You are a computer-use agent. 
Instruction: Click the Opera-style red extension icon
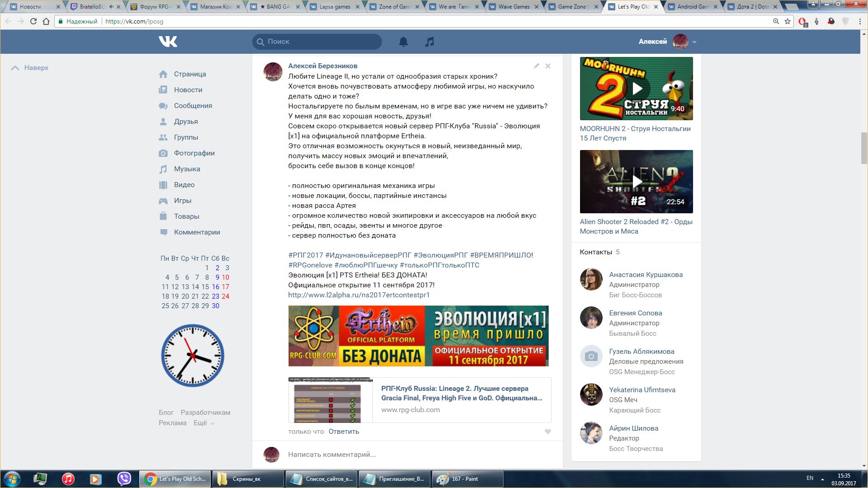point(802,22)
